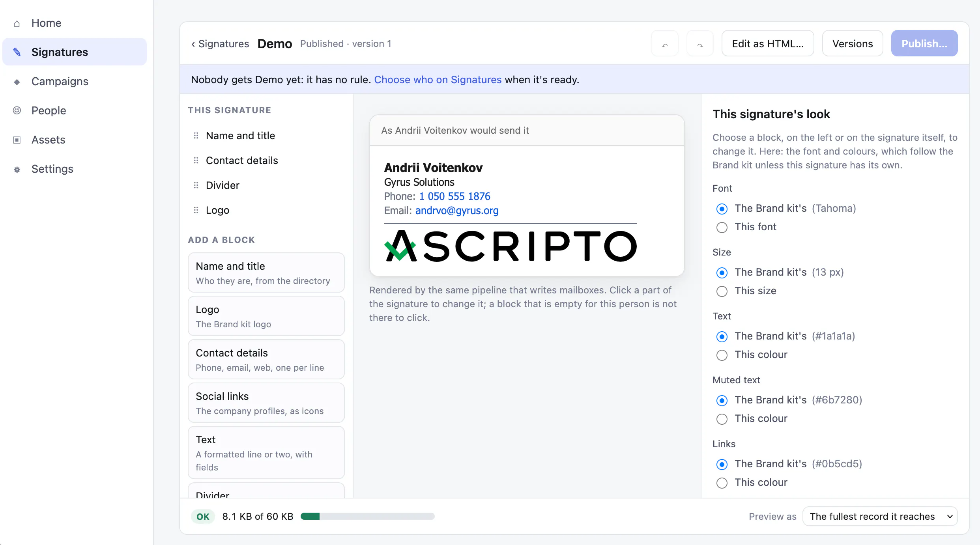Click the name Andrii Voitenkov in preview
980x545 pixels.
pyautogui.click(x=433, y=168)
